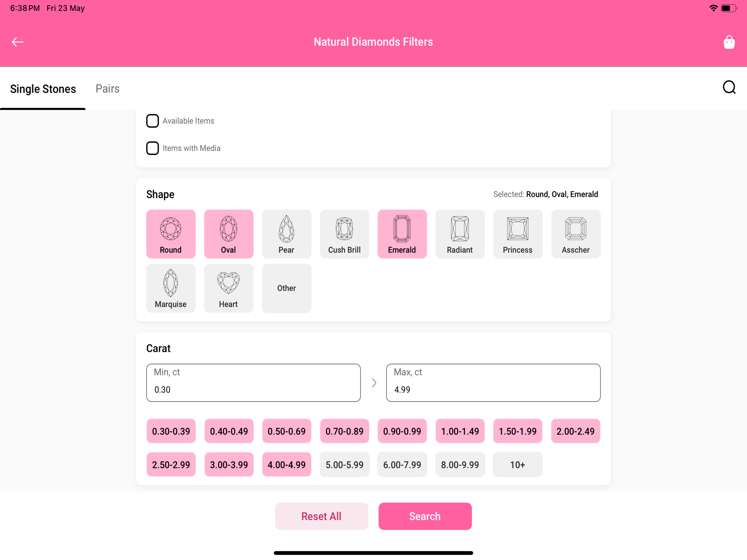Viewport: 747px width, 560px height.
Task: Toggle the 1.50-1.99 carat range
Action: click(518, 431)
